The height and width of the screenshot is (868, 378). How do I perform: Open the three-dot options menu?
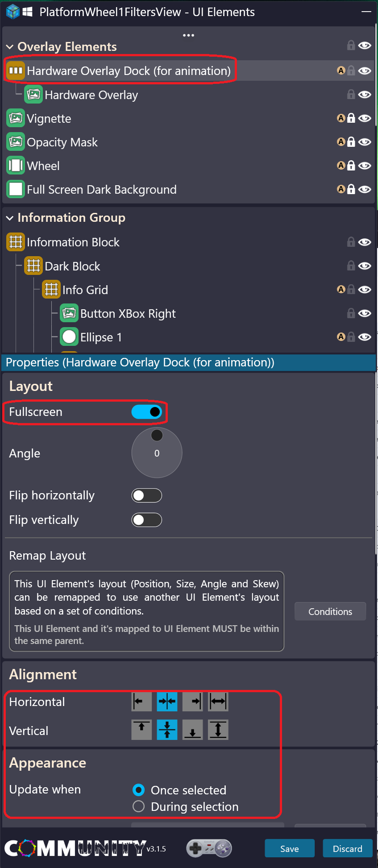tap(188, 35)
